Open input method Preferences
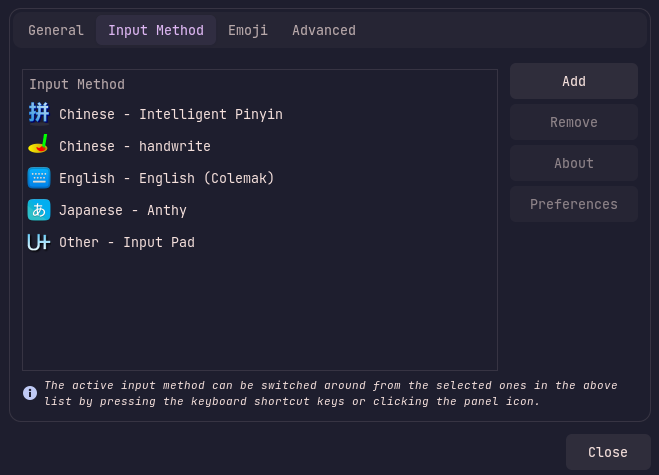The height and width of the screenshot is (475, 659). [574, 204]
